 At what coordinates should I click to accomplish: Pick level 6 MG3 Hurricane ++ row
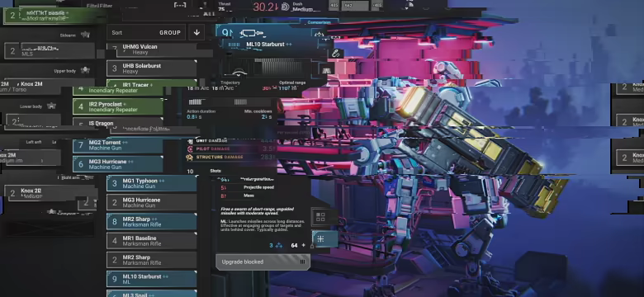coord(118,164)
